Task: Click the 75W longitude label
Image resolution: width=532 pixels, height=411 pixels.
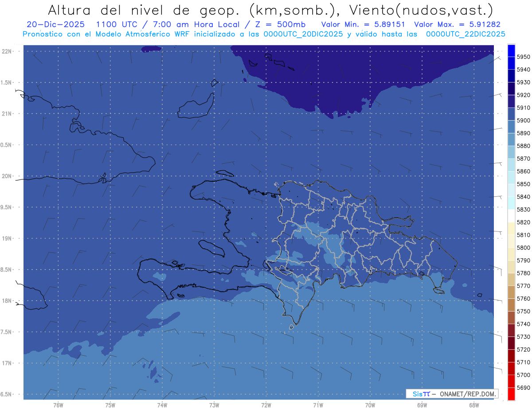Action: 110,405
